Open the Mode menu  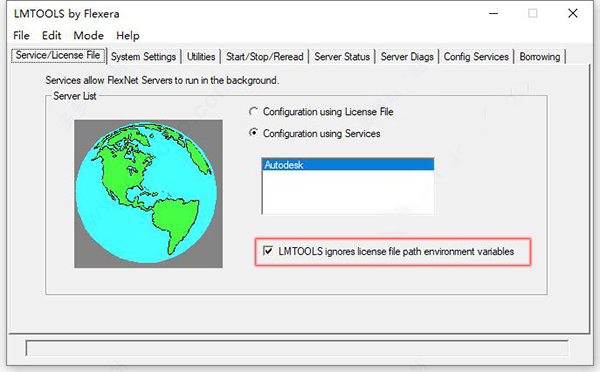point(88,36)
